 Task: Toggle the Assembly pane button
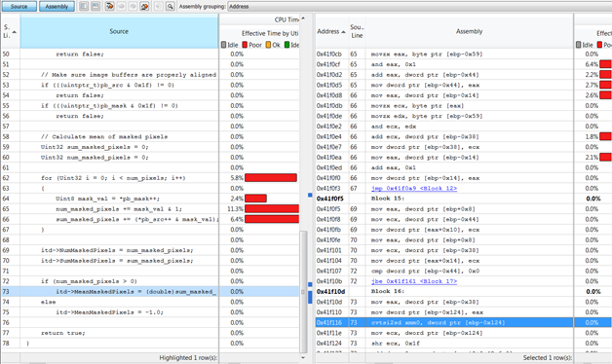(x=57, y=6)
